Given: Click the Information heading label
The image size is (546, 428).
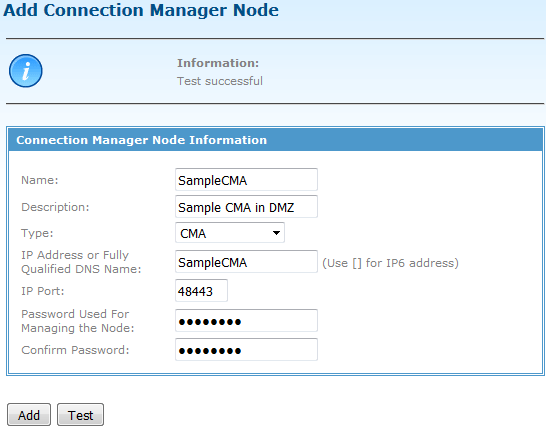Looking at the screenshot, I should [x=218, y=63].
